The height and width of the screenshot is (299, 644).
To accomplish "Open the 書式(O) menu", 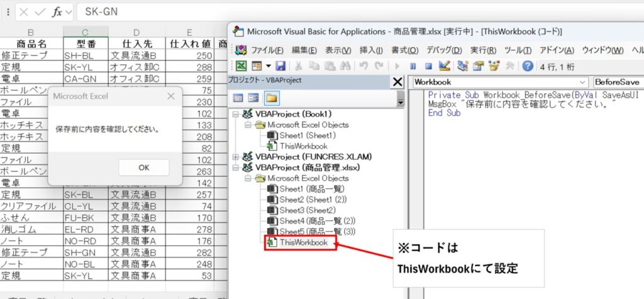I will (x=404, y=50).
